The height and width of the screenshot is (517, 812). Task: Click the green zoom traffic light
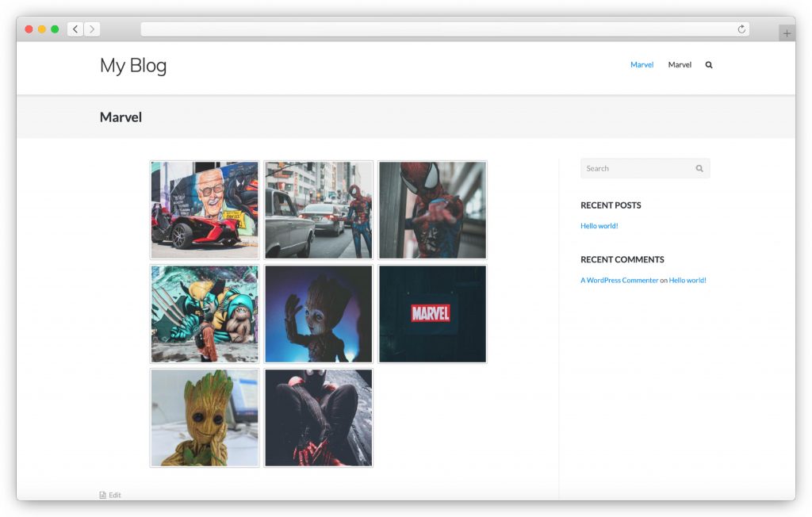click(54, 28)
